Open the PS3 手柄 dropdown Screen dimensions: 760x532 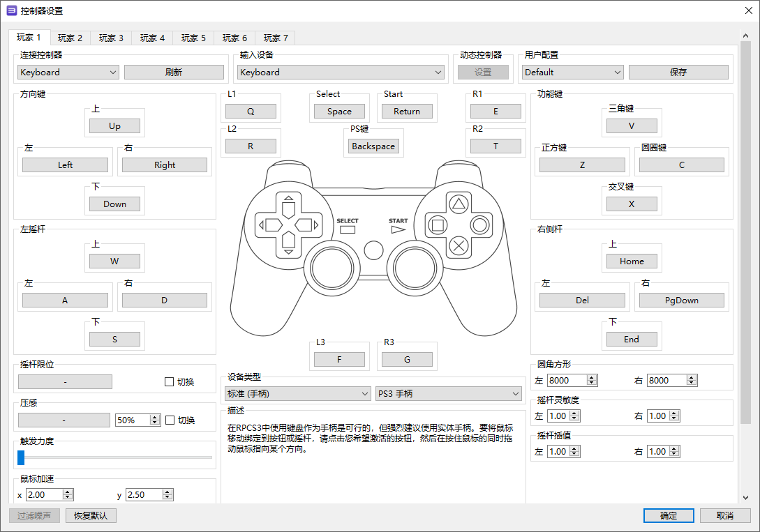(x=449, y=393)
